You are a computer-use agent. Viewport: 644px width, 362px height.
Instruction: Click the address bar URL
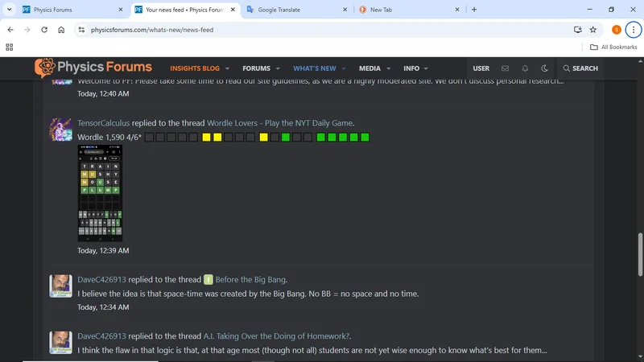tap(152, 30)
